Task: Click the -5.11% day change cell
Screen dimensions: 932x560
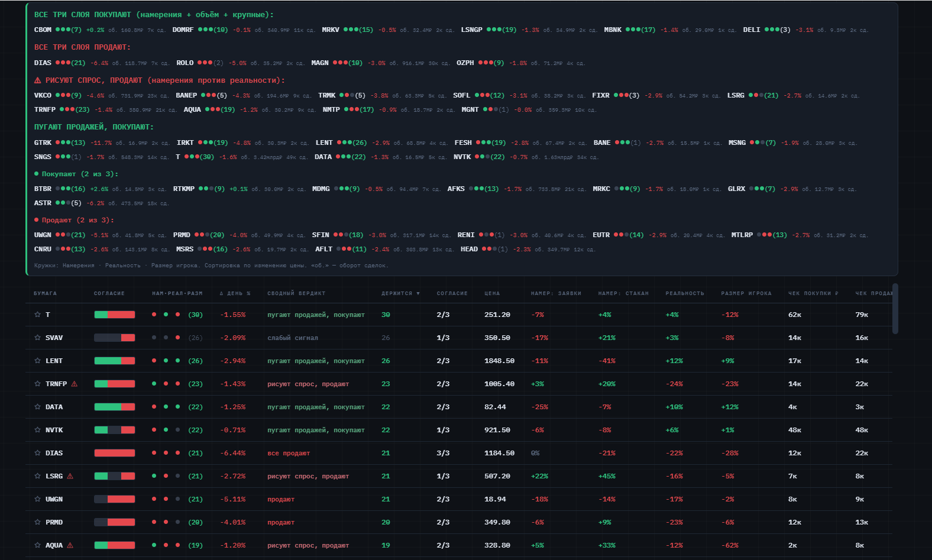Action: point(233,499)
